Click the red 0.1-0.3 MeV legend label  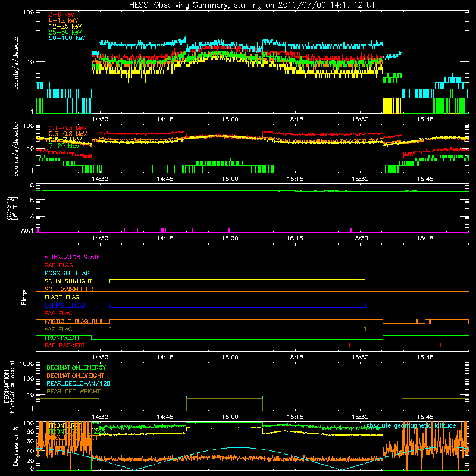click(x=68, y=128)
